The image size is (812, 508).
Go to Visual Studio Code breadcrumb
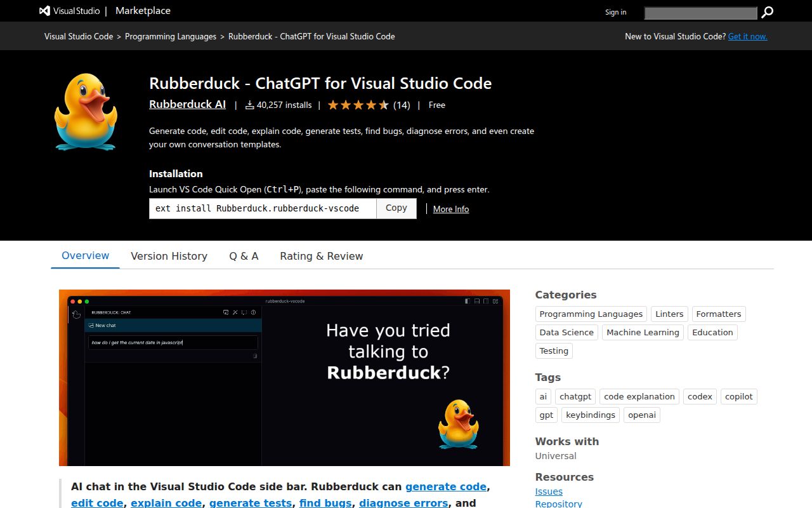(79, 36)
